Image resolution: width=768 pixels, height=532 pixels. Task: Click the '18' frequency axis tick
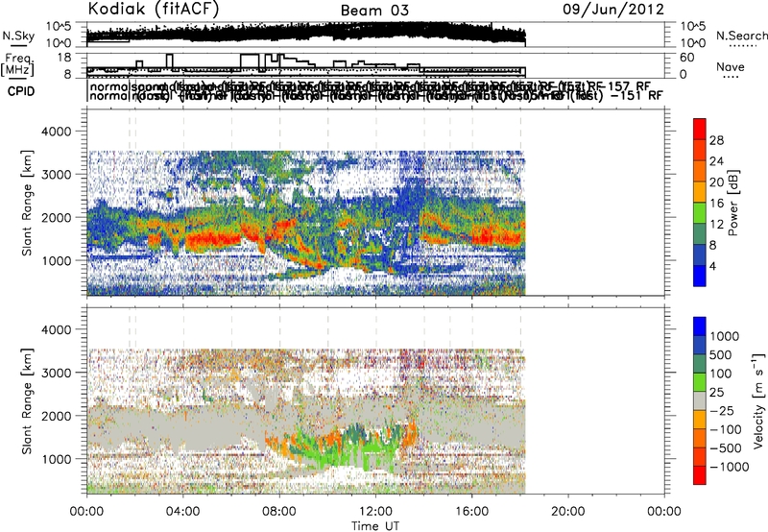coord(64,58)
